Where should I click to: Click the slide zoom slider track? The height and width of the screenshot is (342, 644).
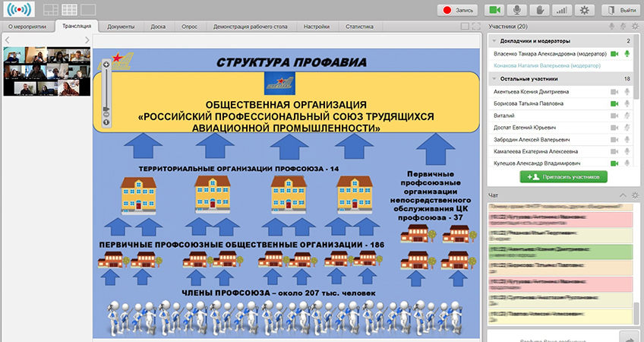tap(106, 87)
